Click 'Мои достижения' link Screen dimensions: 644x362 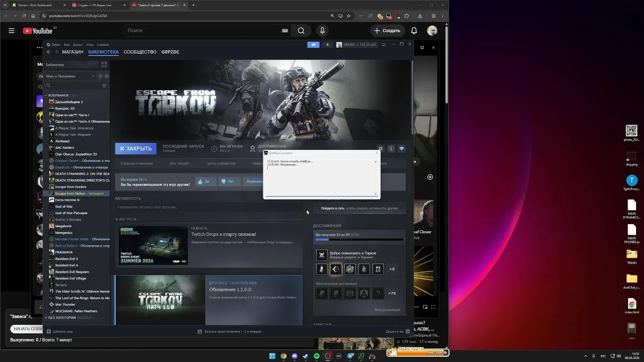pyautogui.click(x=387, y=310)
